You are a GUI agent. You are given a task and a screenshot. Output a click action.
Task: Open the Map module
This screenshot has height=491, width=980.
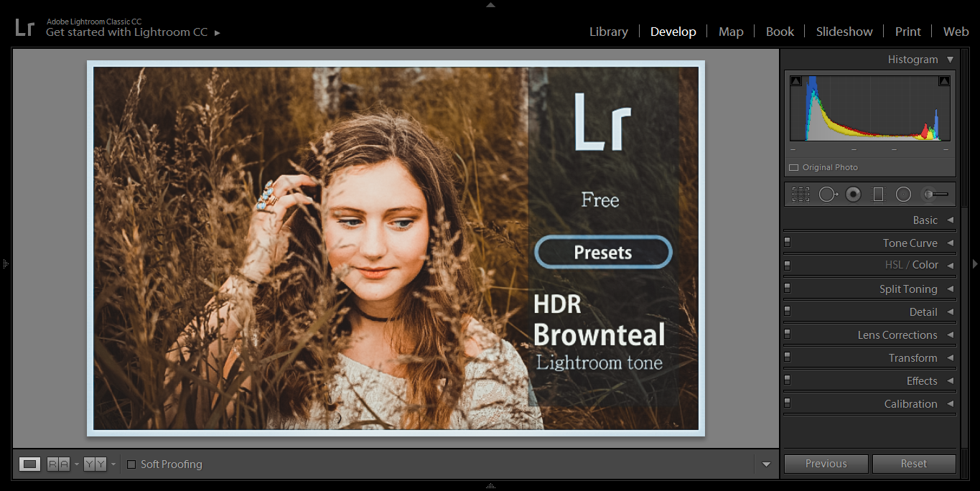tap(731, 32)
